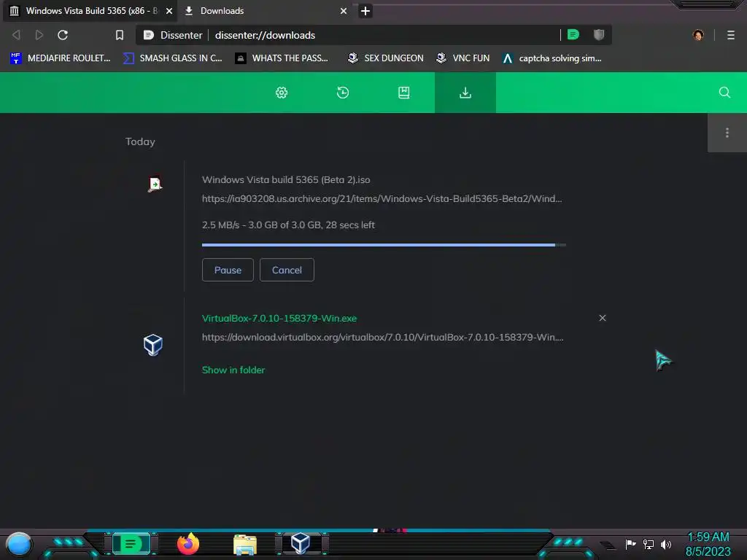Click the download.virtualbox.org URL
This screenshot has height=560, width=747.
click(x=382, y=337)
